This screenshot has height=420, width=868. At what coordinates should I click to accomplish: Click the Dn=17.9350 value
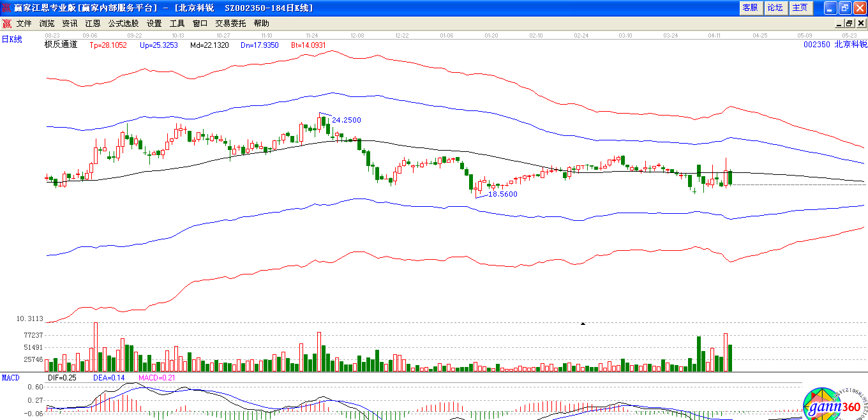click(260, 45)
